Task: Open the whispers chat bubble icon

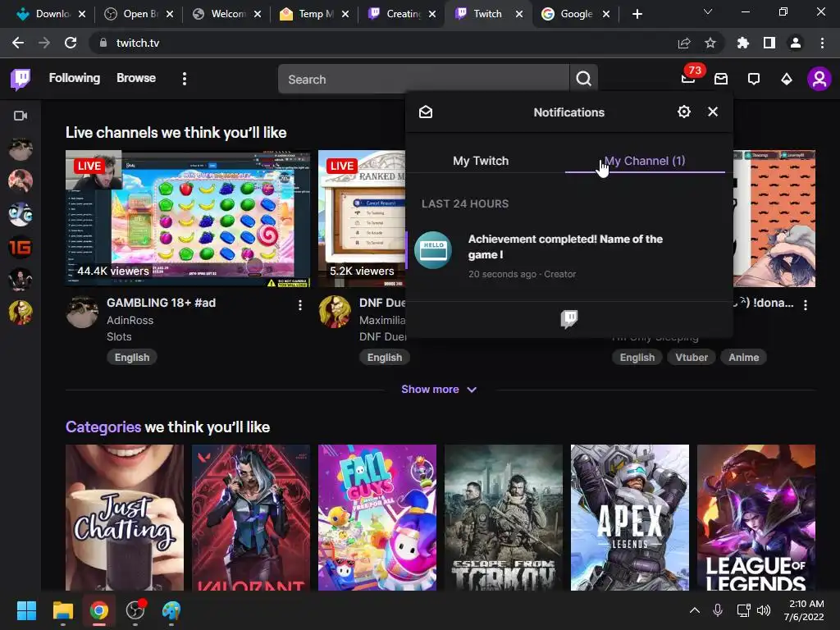Action: [x=754, y=80]
